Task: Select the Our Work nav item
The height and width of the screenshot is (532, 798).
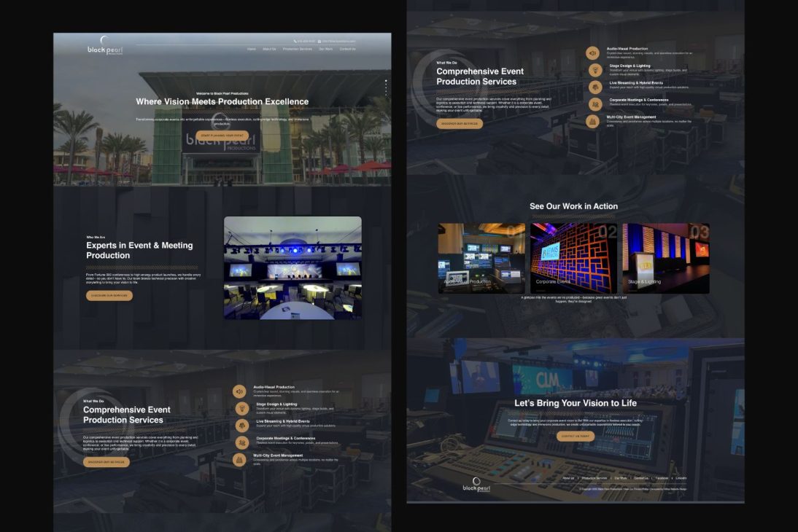Action: [x=326, y=49]
